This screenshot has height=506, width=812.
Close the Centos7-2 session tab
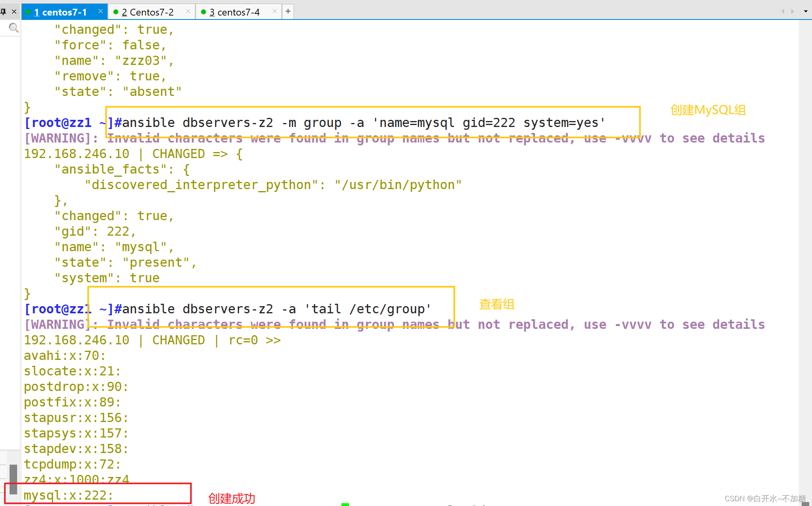click(x=188, y=12)
